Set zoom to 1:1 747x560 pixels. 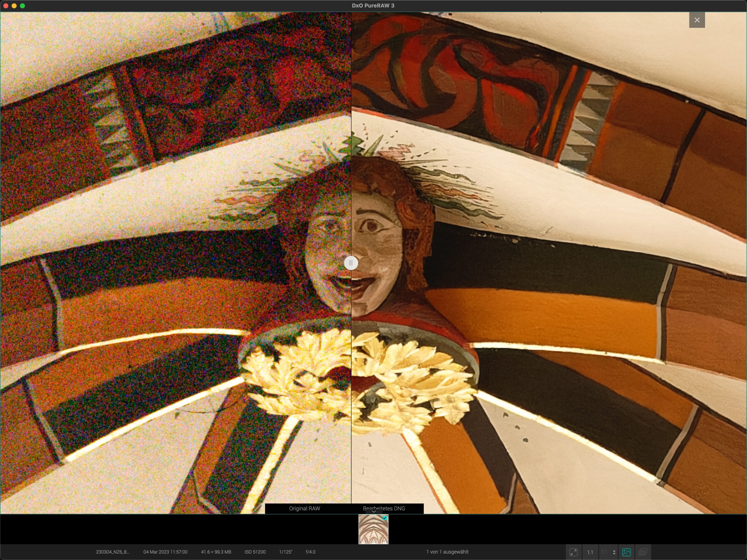point(590,552)
